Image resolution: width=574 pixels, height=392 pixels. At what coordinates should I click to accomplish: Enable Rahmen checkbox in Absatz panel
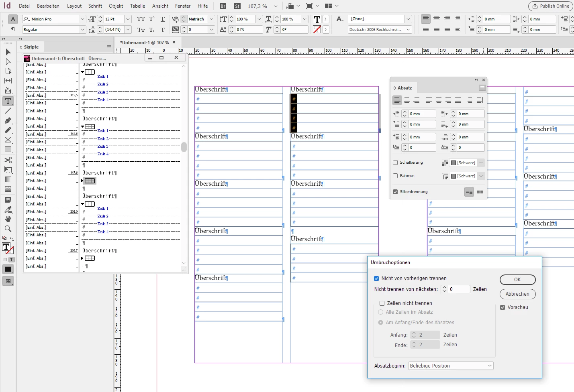pos(395,176)
